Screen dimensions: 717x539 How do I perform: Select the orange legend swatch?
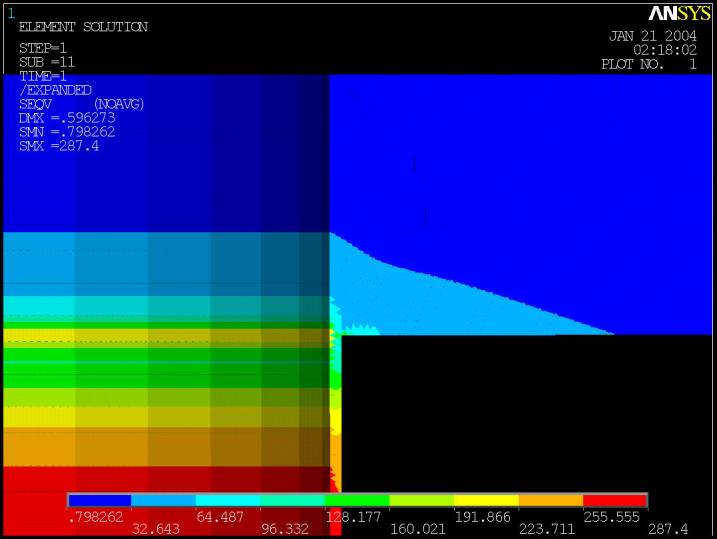[551, 501]
